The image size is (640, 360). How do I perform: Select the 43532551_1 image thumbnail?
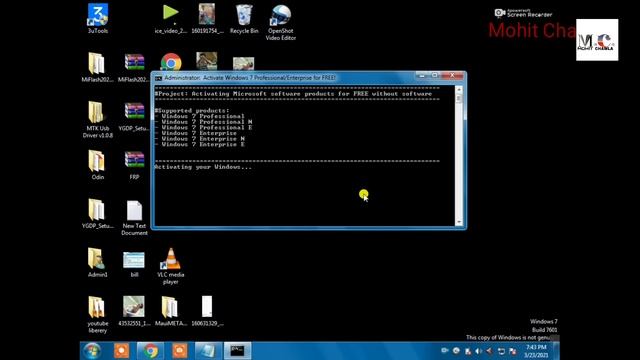[134, 311]
